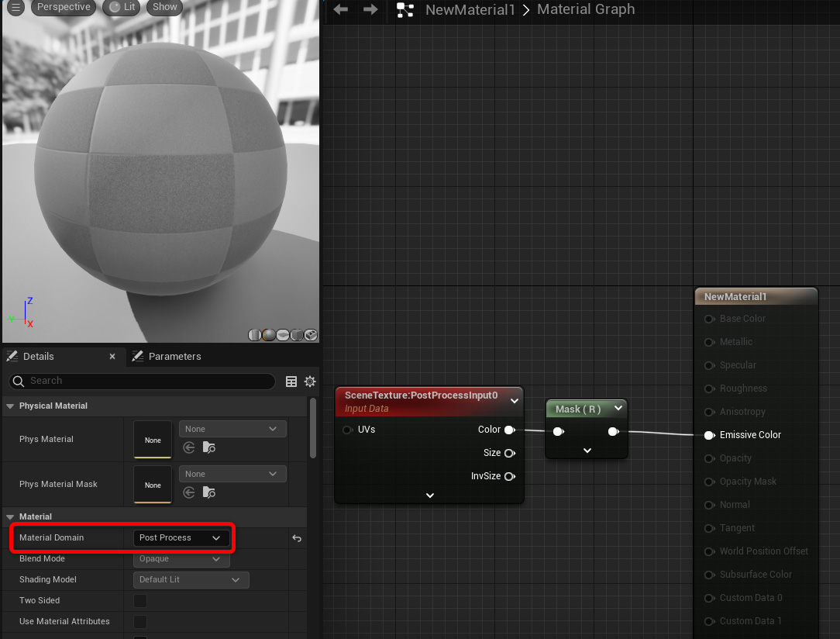This screenshot has width=840, height=639.
Task: Open the viewport hamburger menu
Action: [15, 8]
